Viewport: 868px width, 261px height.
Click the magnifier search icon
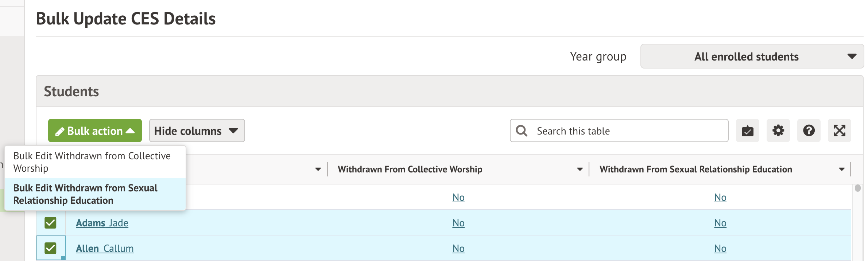522,131
